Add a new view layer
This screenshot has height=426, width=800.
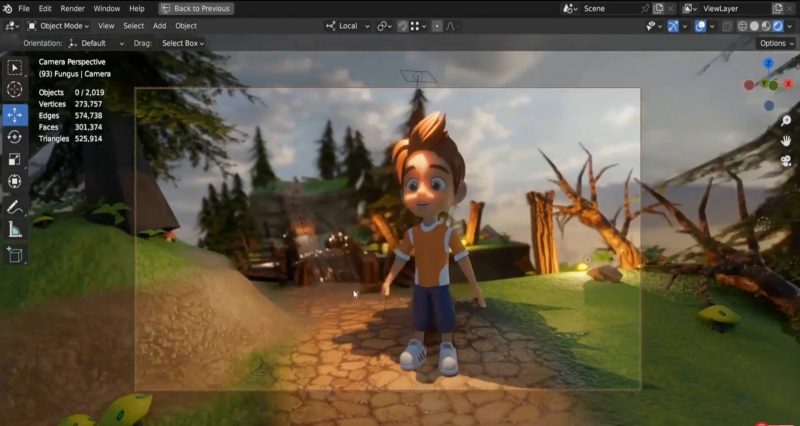coord(778,9)
